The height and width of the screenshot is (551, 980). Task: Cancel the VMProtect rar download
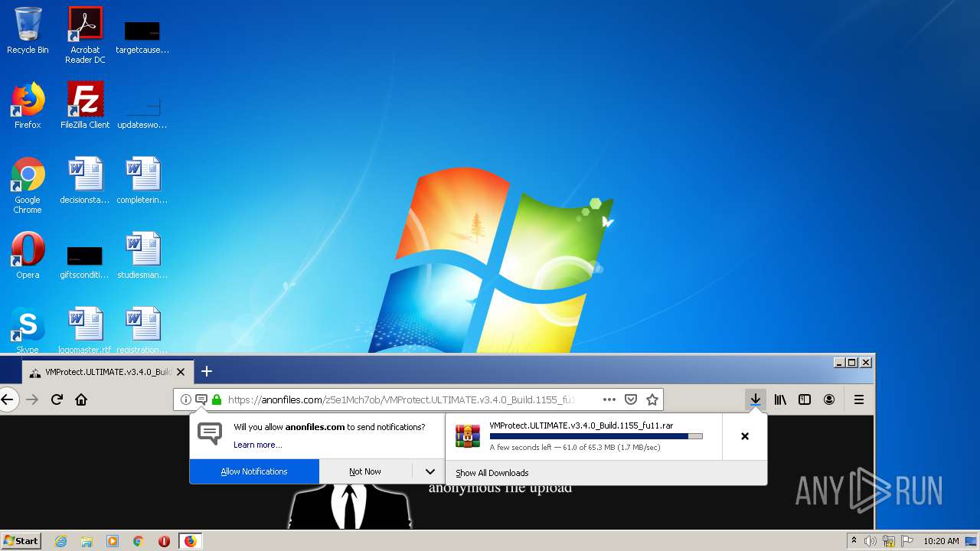coord(745,436)
